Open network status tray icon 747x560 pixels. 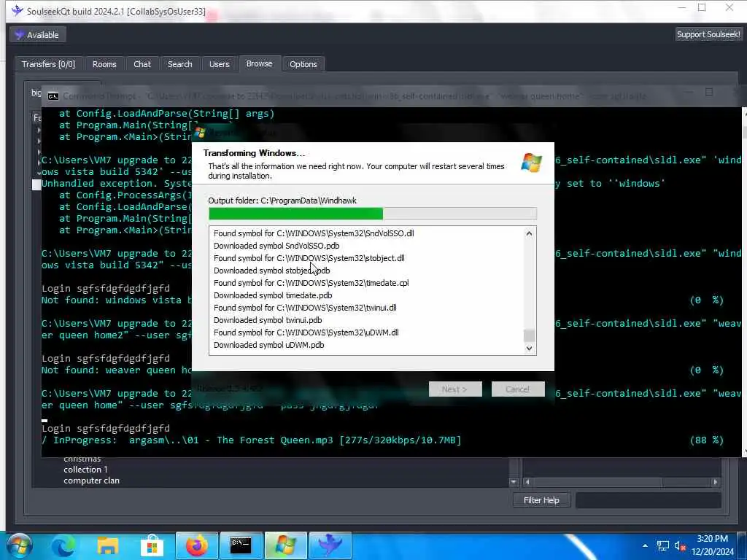pos(662,545)
